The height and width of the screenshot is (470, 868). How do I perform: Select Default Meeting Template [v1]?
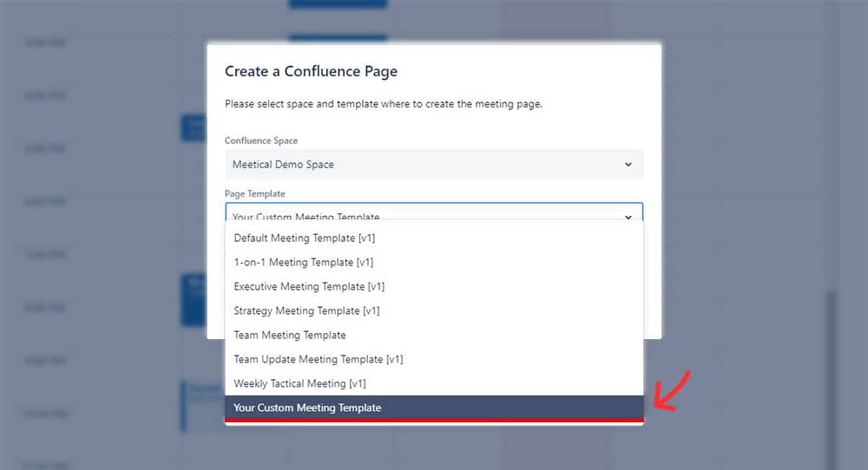pyautogui.click(x=434, y=238)
